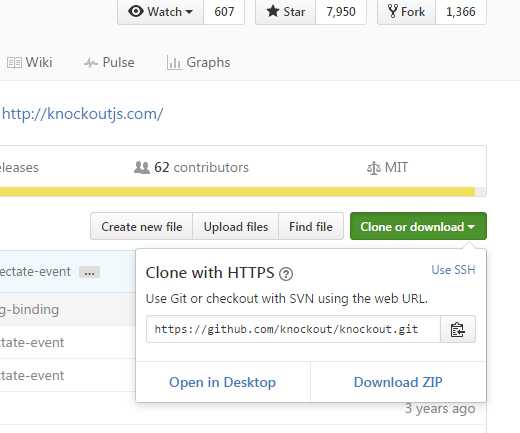Image resolution: width=520 pixels, height=433 pixels.
Task: Switch to Use SSH cloning
Action: click(x=453, y=270)
